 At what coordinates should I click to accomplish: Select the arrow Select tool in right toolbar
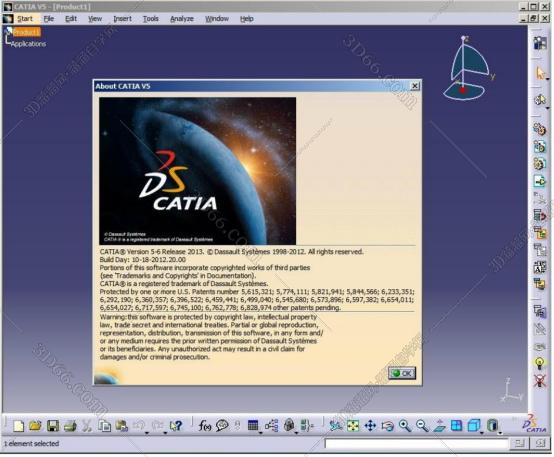pos(540,73)
